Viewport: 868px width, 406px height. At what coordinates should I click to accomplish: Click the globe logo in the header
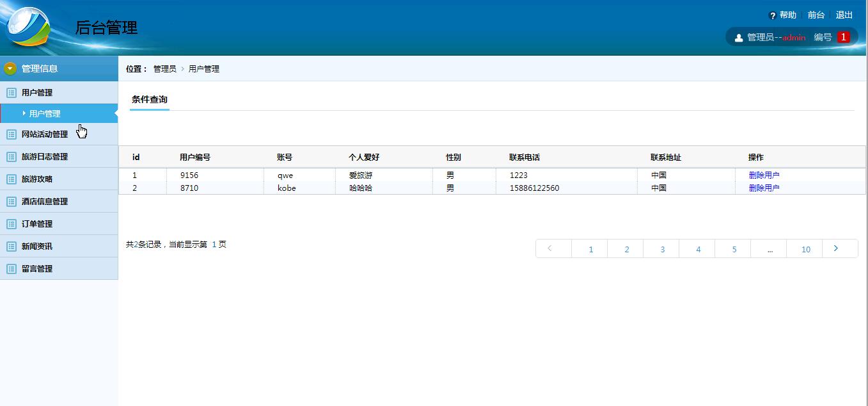28,26
